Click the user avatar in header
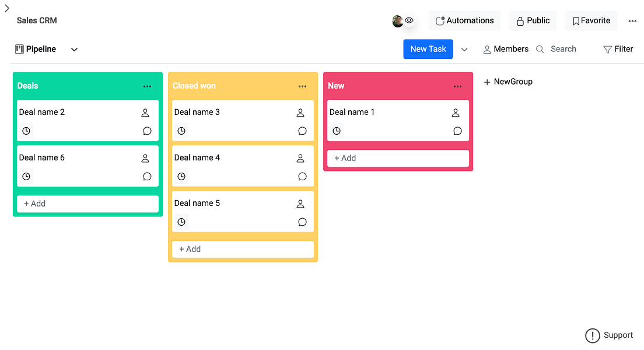644x350 pixels. (x=398, y=21)
